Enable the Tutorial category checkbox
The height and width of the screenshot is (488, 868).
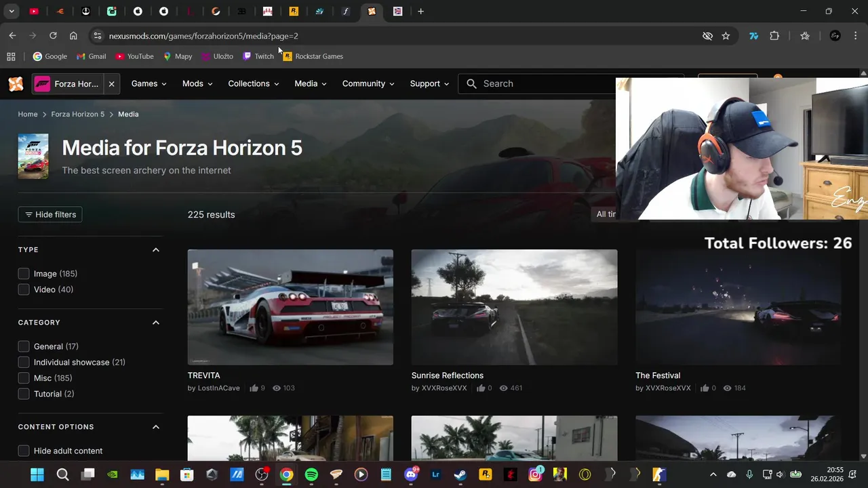24,394
